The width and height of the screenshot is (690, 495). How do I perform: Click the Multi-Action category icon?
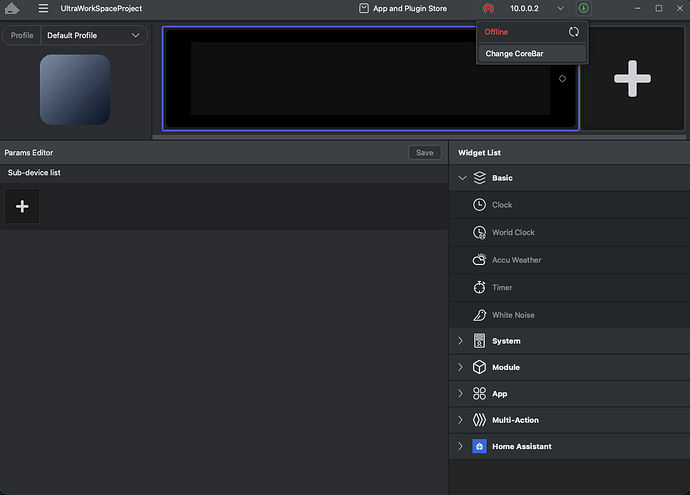click(479, 420)
